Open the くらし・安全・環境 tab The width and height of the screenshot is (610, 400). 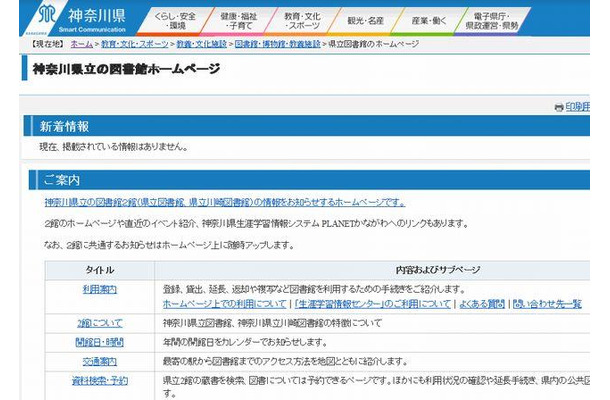(175, 21)
